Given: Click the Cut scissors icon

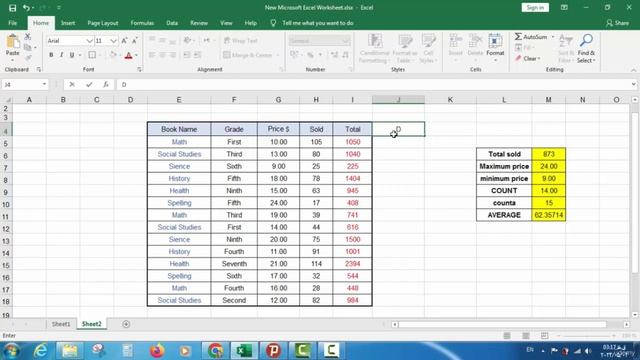Looking at the screenshot, I should coord(28,37).
